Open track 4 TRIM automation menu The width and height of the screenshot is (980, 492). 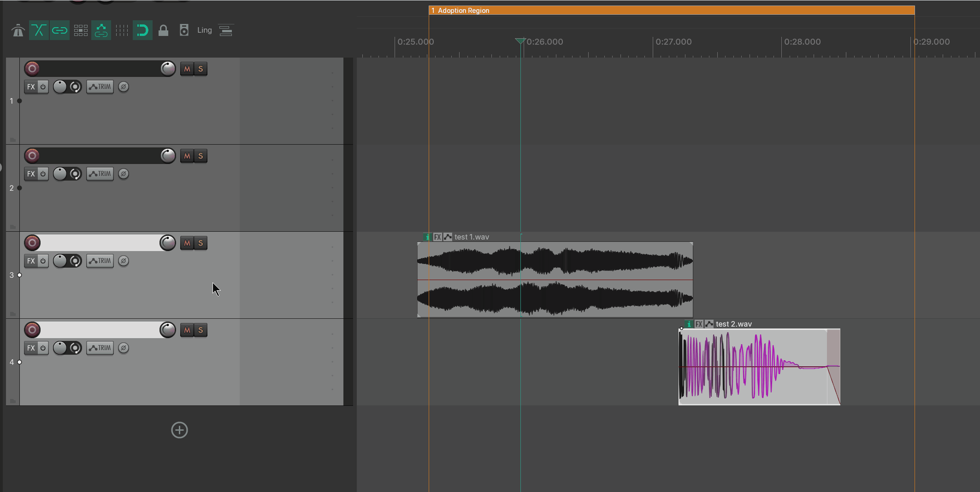[100, 348]
